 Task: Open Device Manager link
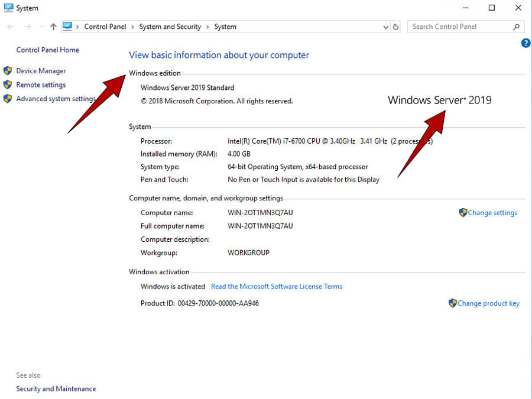[x=41, y=71]
